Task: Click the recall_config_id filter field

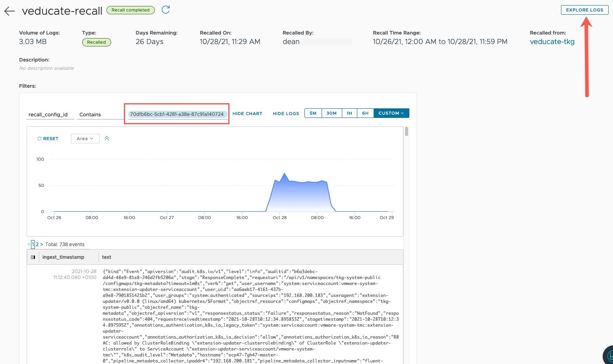Action: click(x=50, y=114)
